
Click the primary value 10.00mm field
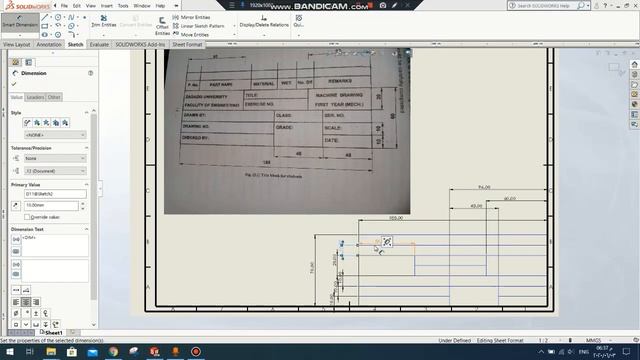tap(51, 205)
